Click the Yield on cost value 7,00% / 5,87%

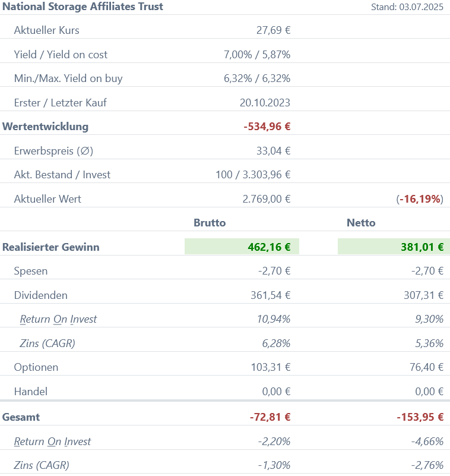(x=256, y=55)
